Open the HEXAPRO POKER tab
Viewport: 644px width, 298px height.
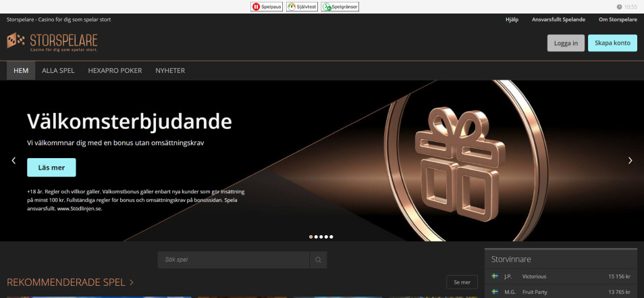coord(115,71)
